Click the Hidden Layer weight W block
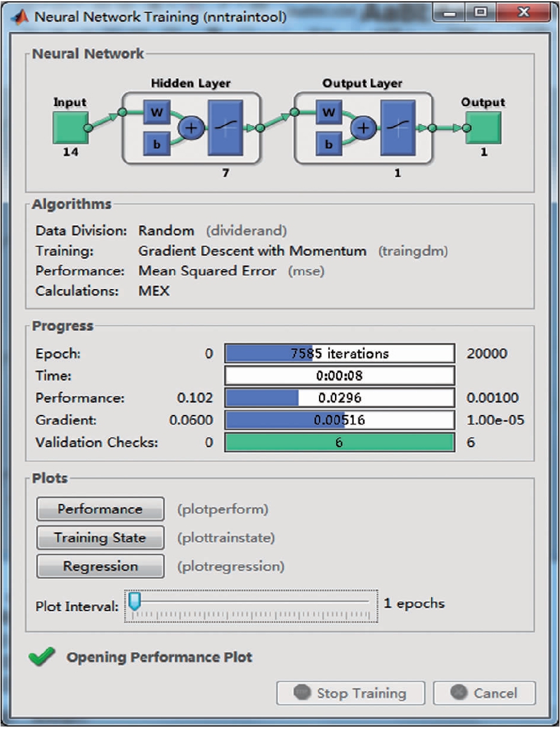This screenshot has width=560, height=729. click(x=157, y=113)
